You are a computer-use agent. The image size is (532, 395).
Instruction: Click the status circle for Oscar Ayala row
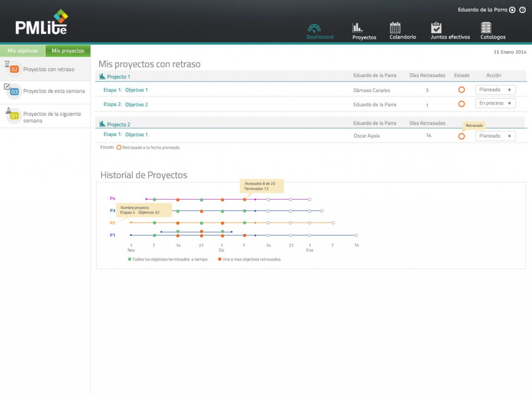(x=461, y=136)
